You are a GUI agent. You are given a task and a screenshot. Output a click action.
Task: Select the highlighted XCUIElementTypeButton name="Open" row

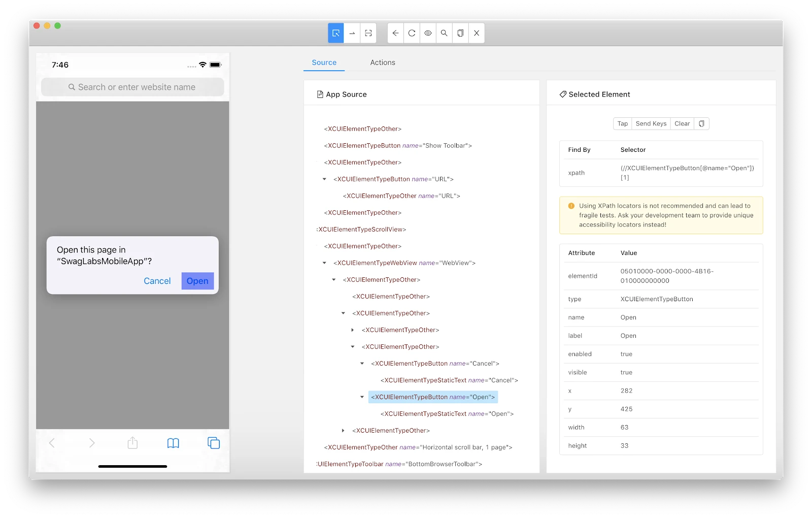(x=433, y=397)
